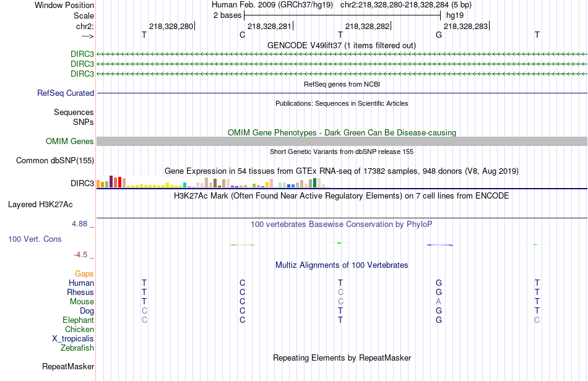The width and height of the screenshot is (588, 381).
Task: Click base G in the reference sequence row
Action: coord(439,35)
